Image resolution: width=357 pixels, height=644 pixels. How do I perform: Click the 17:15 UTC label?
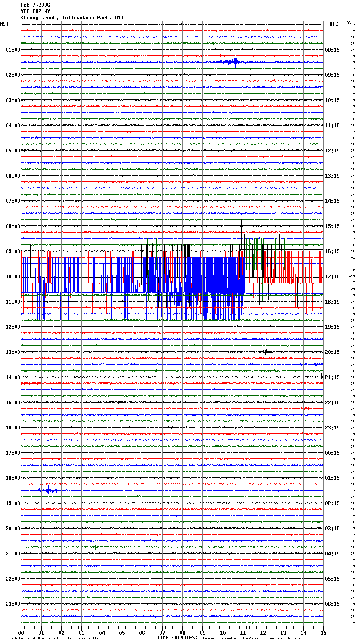(332, 277)
